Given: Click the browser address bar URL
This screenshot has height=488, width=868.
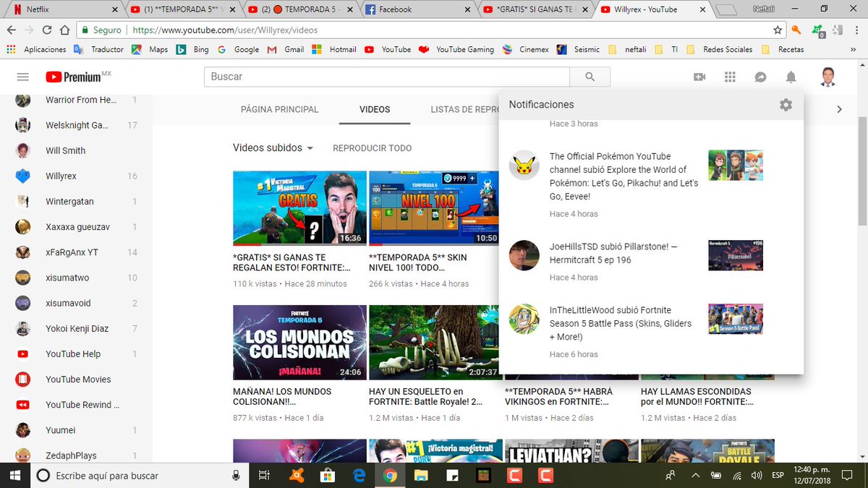Looking at the screenshot, I should [x=226, y=30].
